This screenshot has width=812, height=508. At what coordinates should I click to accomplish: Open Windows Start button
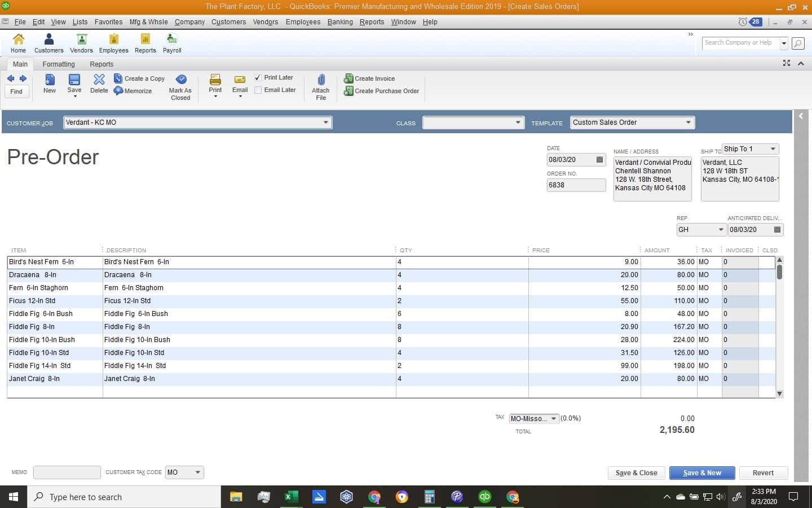pyautogui.click(x=14, y=497)
